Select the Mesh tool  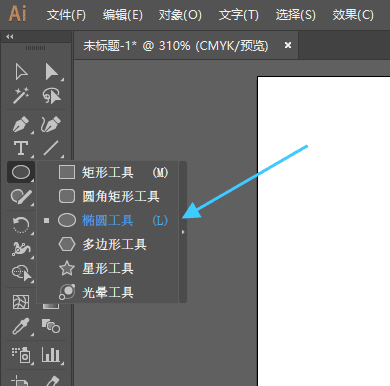point(21,302)
